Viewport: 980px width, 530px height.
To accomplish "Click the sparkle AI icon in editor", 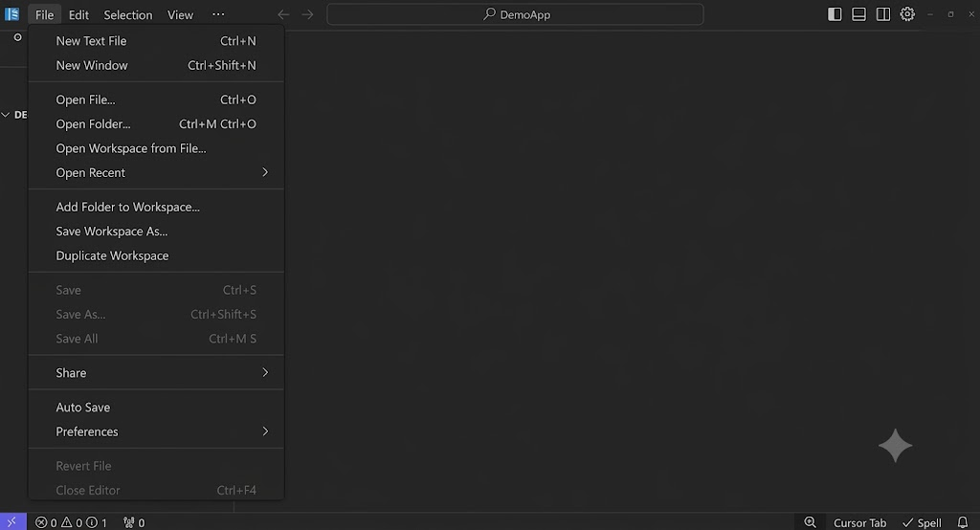I will click(x=896, y=446).
